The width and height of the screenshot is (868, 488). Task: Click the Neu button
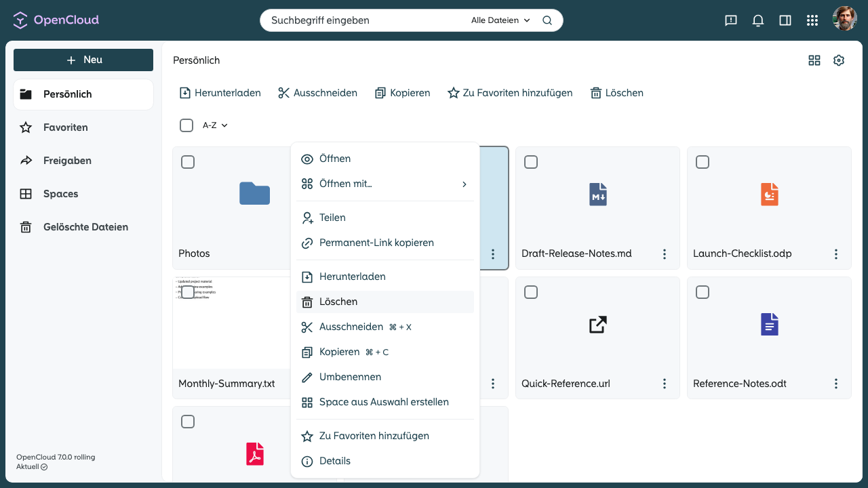point(83,60)
